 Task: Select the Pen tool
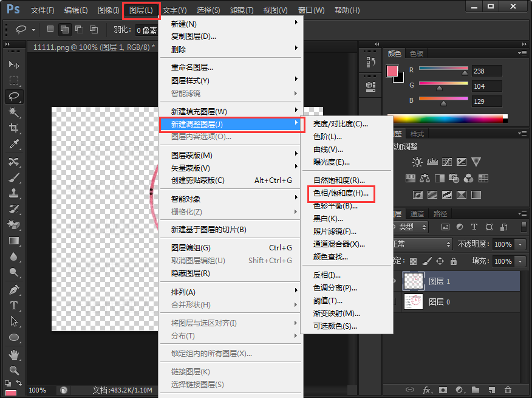(14, 290)
